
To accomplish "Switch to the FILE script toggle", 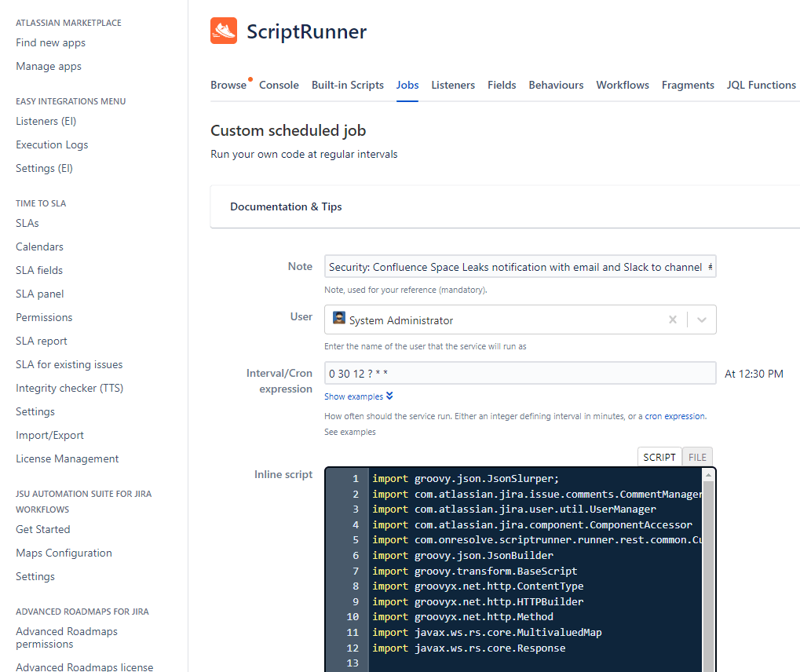I will pos(697,457).
